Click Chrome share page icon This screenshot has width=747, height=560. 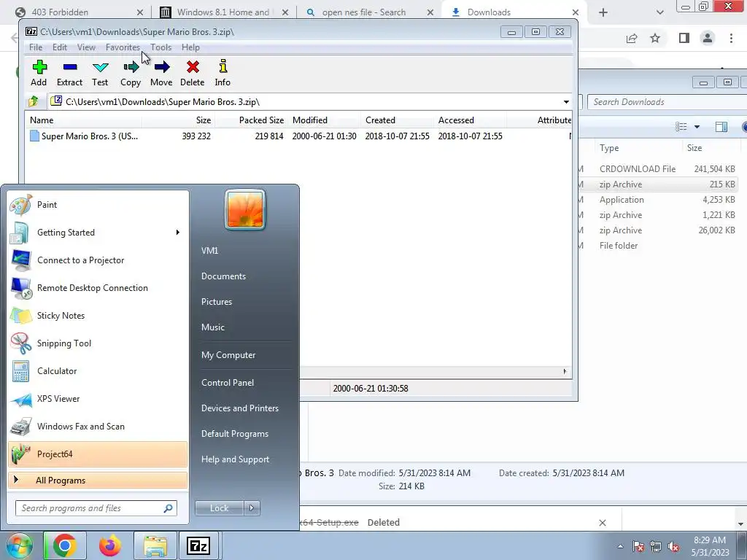tap(632, 38)
